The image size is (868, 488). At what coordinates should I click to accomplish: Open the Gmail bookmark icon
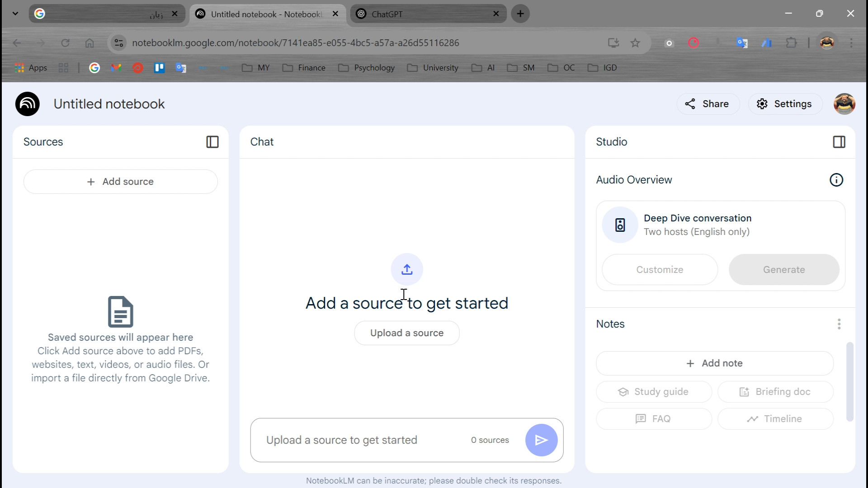[116, 68]
